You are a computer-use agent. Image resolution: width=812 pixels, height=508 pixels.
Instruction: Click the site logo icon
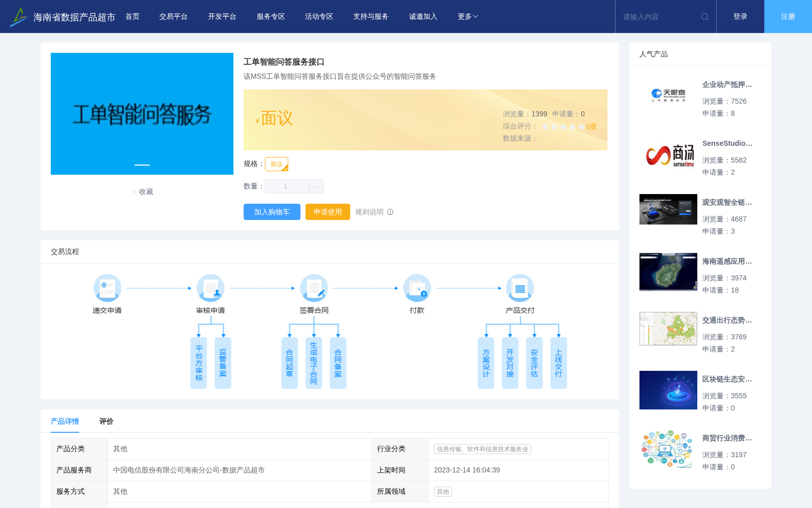coord(19,17)
